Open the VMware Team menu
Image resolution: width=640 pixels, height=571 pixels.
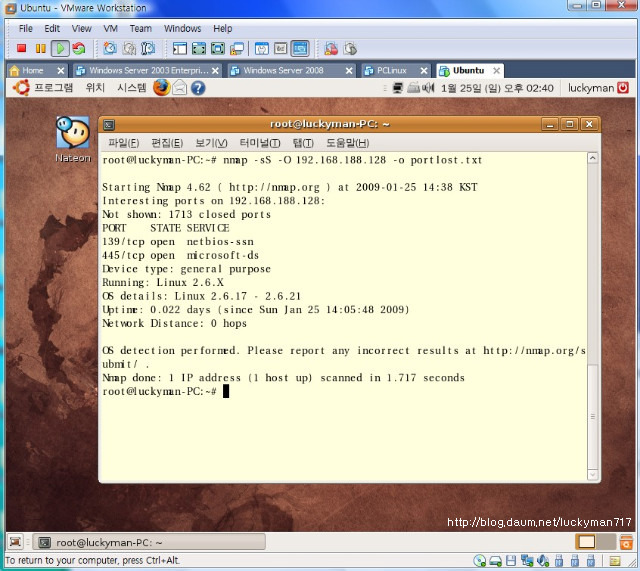click(x=140, y=29)
